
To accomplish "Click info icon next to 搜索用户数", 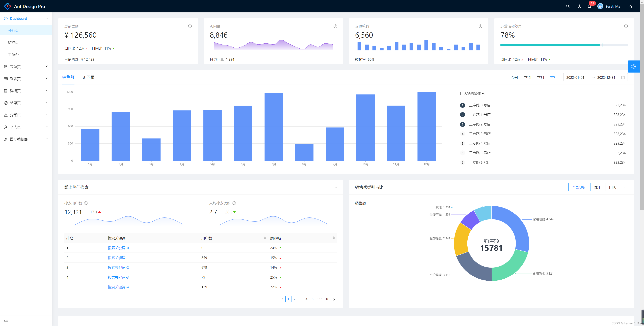I will (86, 203).
